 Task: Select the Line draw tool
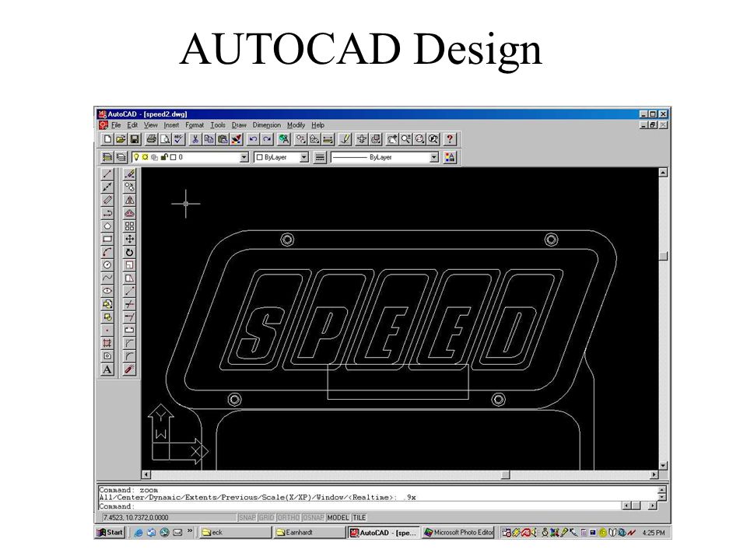click(x=107, y=174)
